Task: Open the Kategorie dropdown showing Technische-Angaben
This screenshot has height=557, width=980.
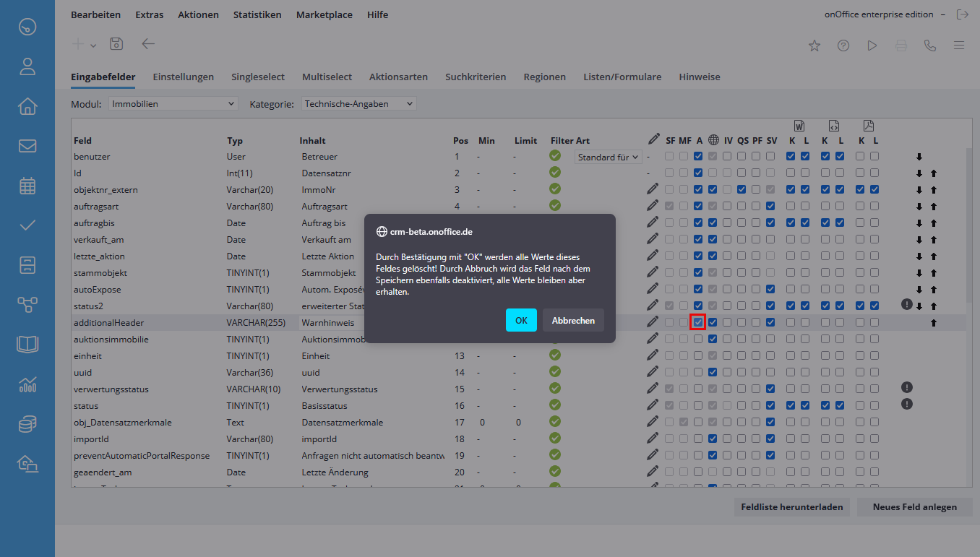Action: point(358,104)
